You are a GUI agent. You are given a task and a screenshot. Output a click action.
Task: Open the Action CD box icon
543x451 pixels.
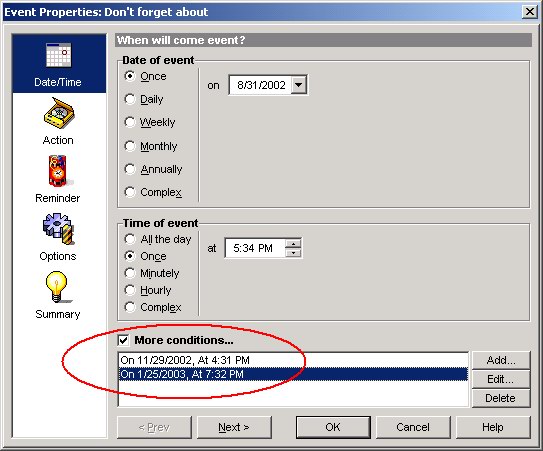click(x=59, y=113)
